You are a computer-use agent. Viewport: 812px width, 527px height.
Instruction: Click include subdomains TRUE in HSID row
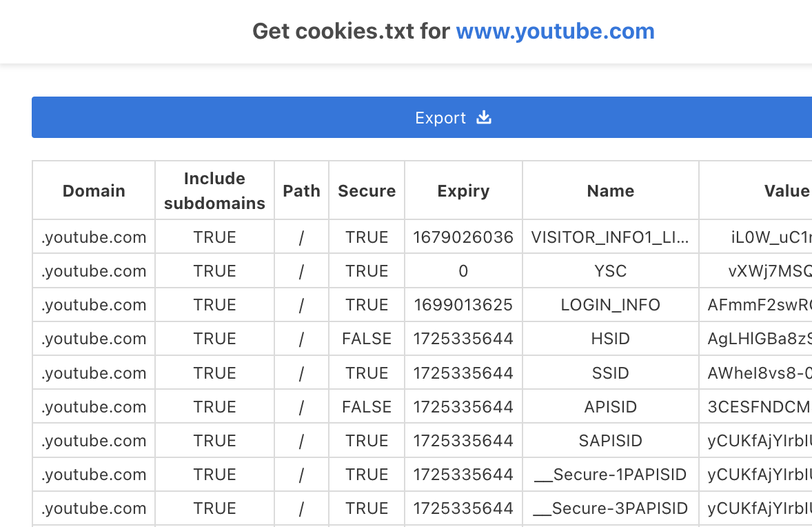[x=214, y=339]
